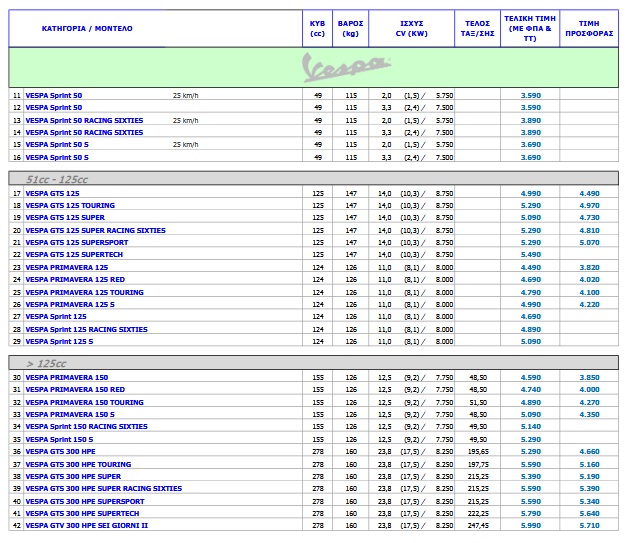Open VESPA PRIMAVERA 125 in row 23

coord(67,268)
